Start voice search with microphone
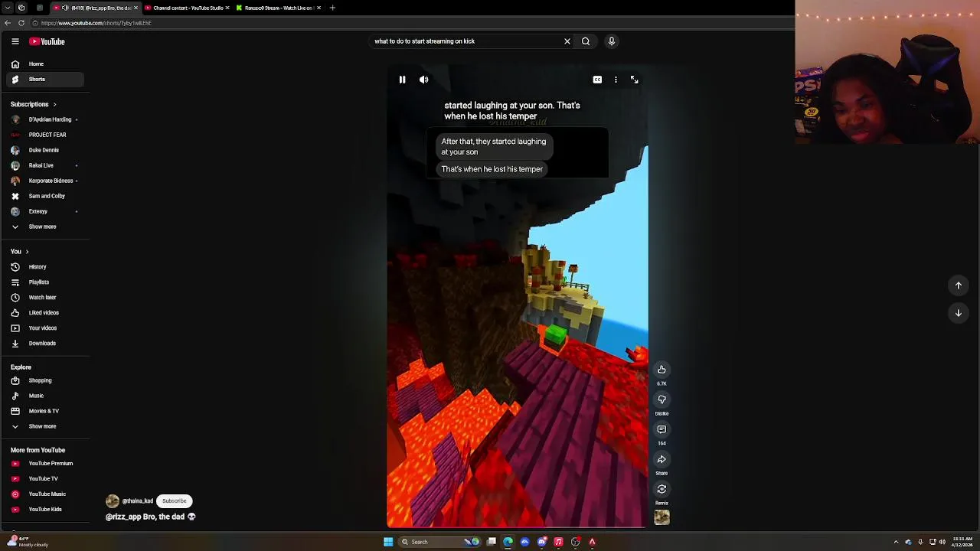Screen dimensions: 980x551 (612, 41)
